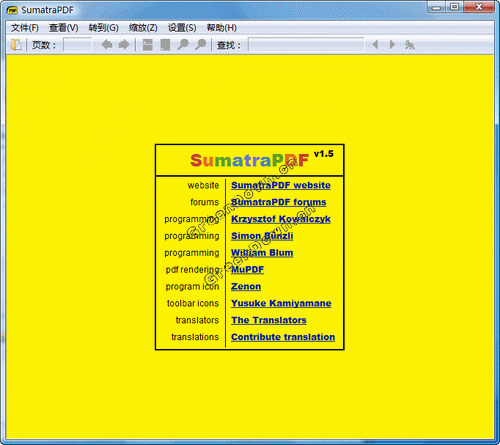
Task: Go to next page arrow icon
Action: [x=124, y=45]
